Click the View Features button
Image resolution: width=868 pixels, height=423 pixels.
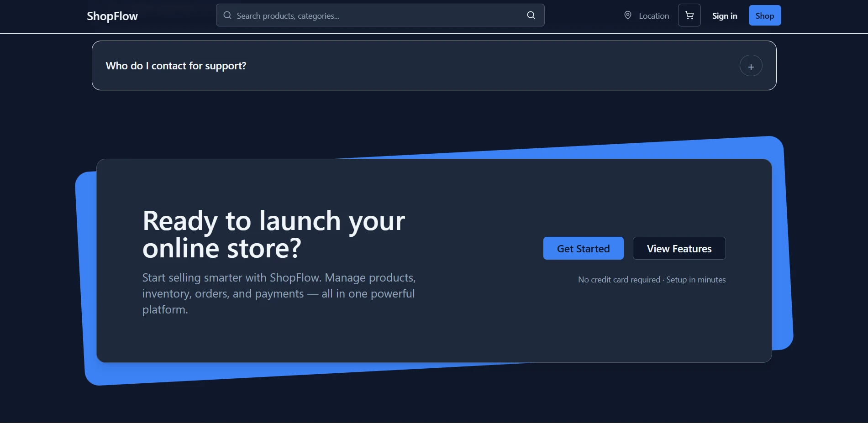click(x=679, y=248)
